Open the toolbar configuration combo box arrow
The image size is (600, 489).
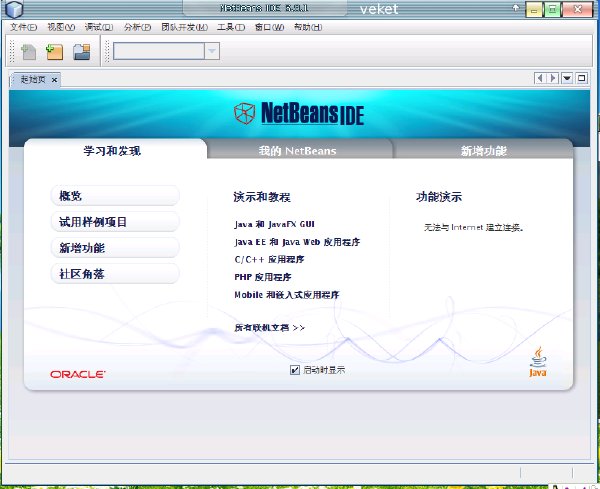[212, 51]
